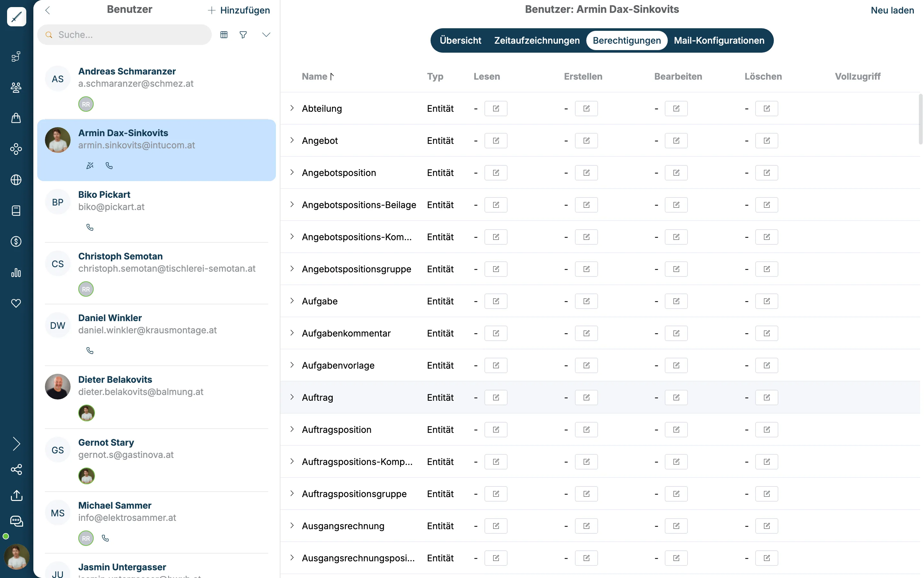Open the globe icon in the sidebar

[16, 180]
